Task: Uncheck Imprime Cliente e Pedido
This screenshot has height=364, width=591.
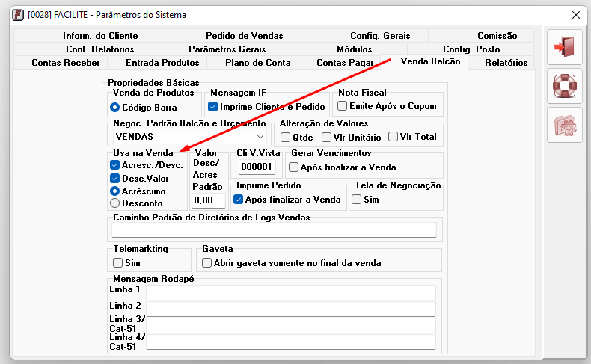Action: pyautogui.click(x=266, y=107)
